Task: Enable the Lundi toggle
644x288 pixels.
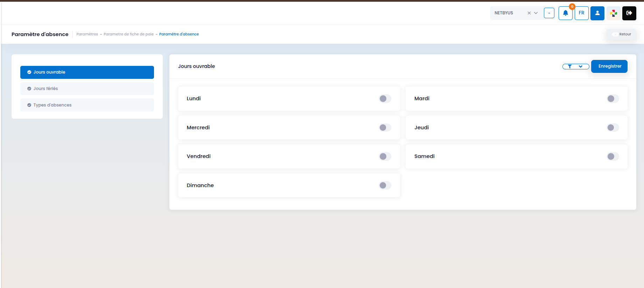Action: pyautogui.click(x=385, y=99)
